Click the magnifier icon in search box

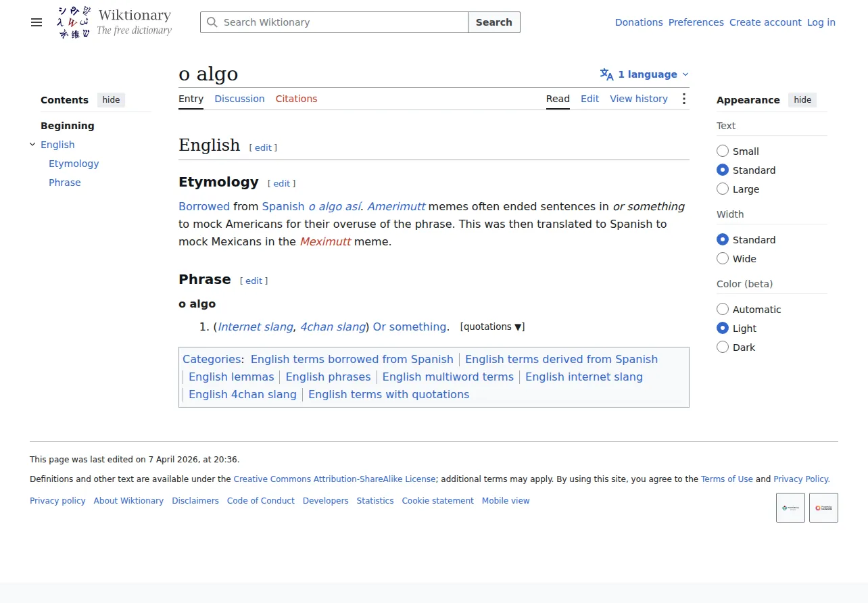pos(212,22)
